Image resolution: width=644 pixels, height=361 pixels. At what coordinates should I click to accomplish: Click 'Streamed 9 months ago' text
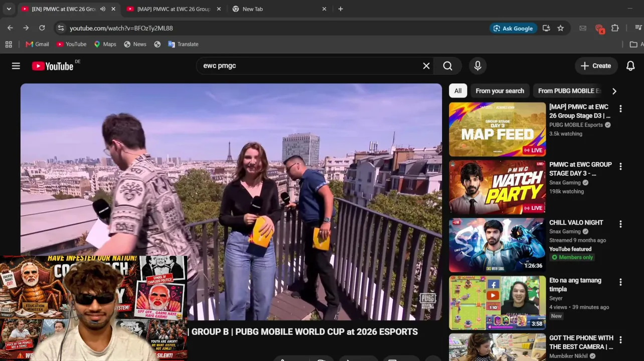pos(578,240)
